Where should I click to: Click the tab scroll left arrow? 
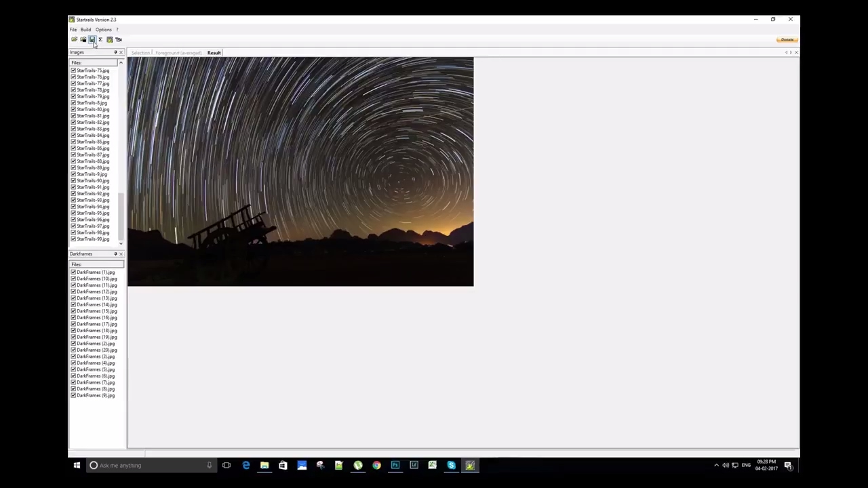pos(786,53)
